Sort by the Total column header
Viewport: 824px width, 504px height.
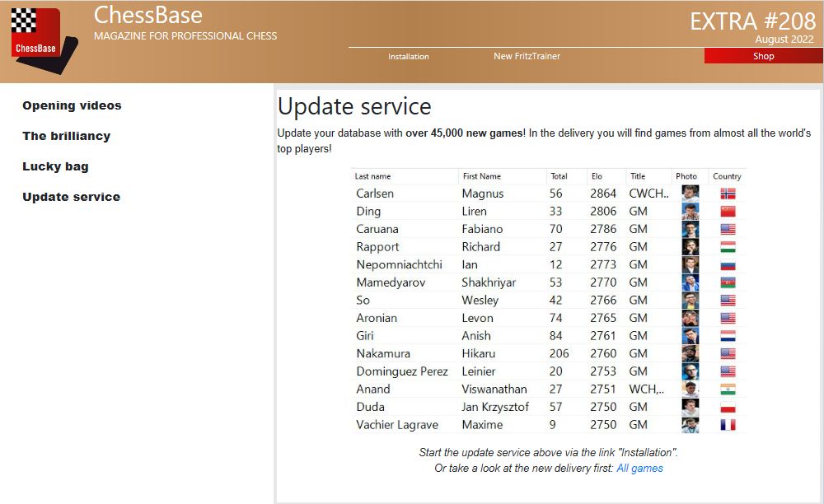pyautogui.click(x=559, y=176)
